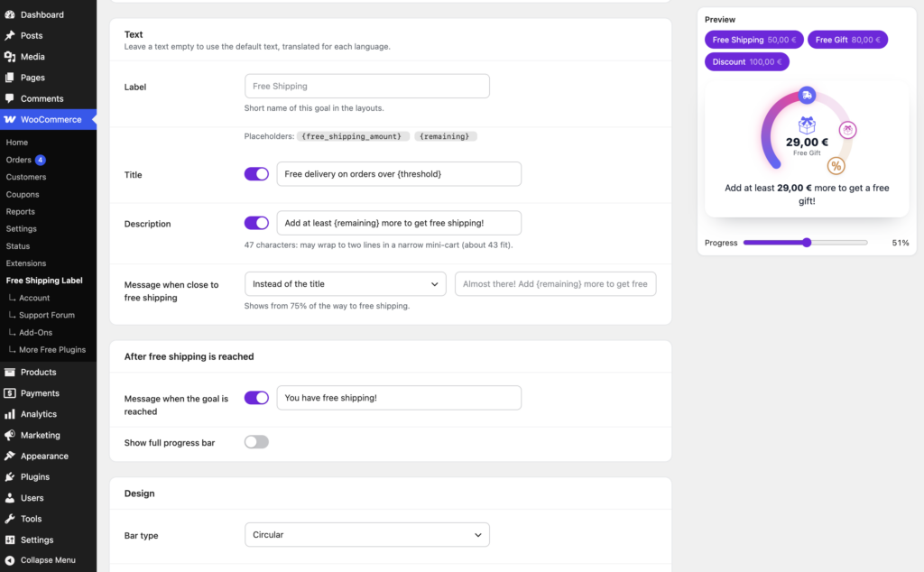This screenshot has width=924, height=572.
Task: Click the Settings sliders icon
Action: click(9, 540)
